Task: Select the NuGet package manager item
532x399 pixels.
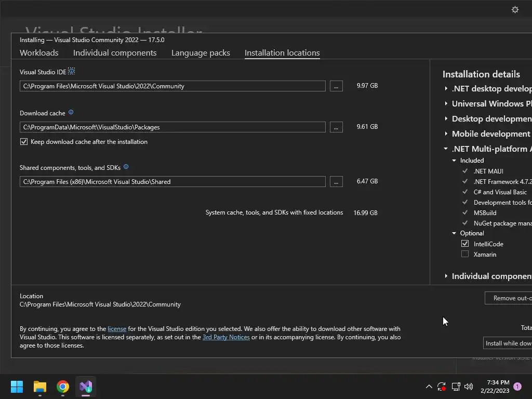Action: coord(502,223)
